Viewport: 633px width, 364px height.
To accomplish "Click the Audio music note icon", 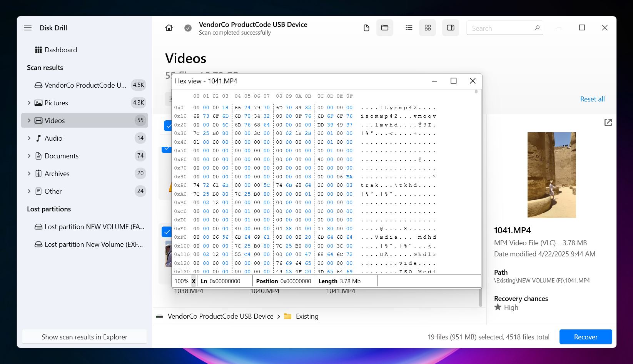I will coord(38,138).
